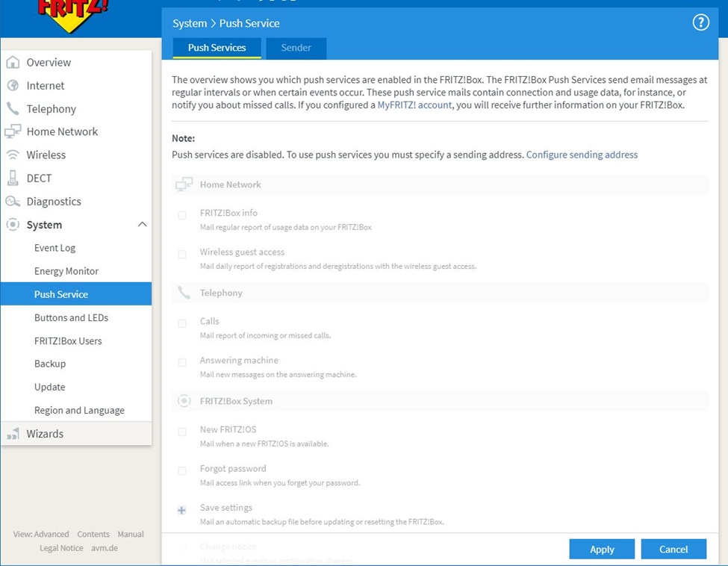Toggle the Wireless guest access checkbox
728x566 pixels.
(182, 255)
